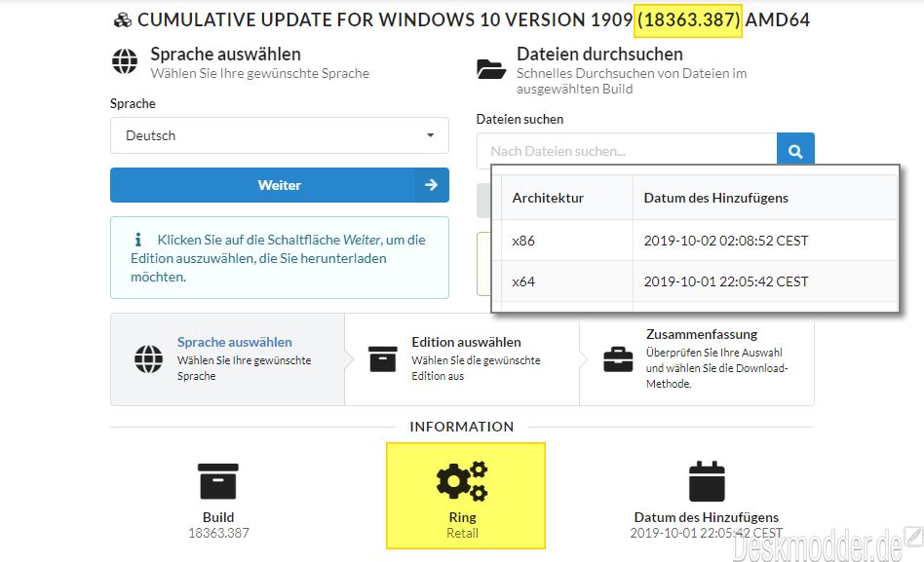The height and width of the screenshot is (562, 924).
Task: Click the INFORMATION section heading
Action: click(x=462, y=427)
